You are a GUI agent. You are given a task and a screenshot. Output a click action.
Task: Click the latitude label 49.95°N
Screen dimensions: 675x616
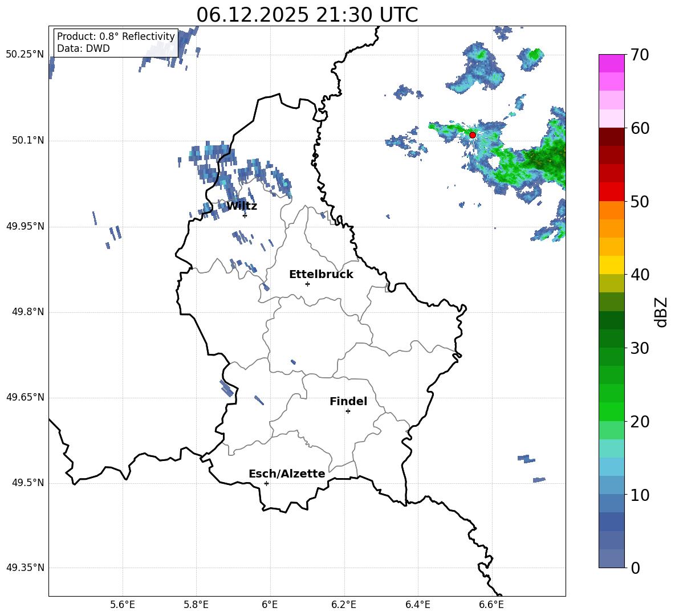point(25,226)
